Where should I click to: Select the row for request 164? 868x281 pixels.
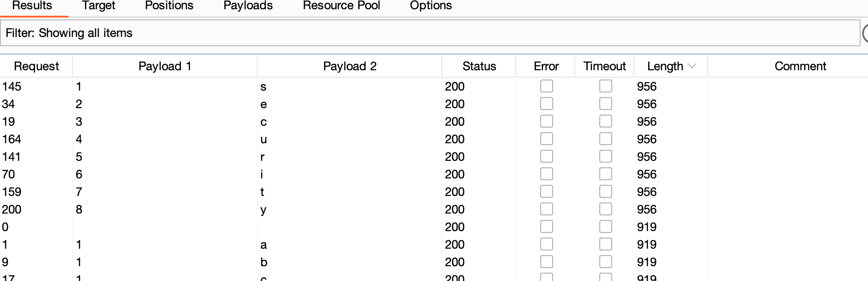click(x=231, y=139)
